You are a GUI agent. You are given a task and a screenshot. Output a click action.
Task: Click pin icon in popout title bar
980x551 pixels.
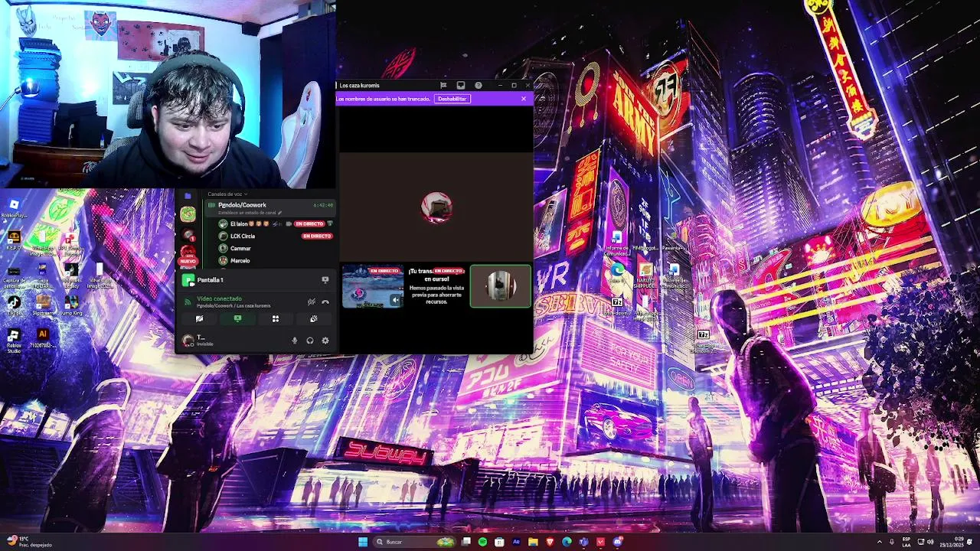(443, 85)
